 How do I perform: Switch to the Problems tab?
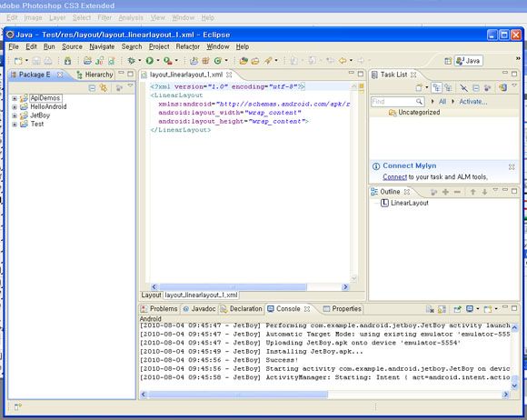(x=159, y=309)
